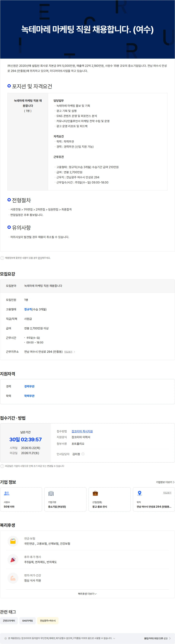Click the 위치 map pin icon
Viewport: 175px width, 644px height.
click(x=140, y=493)
